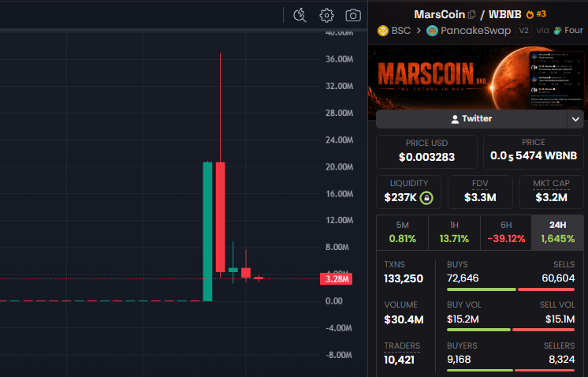This screenshot has width=588, height=377.
Task: Select the 6H timeframe tab
Action: pyautogui.click(x=506, y=232)
